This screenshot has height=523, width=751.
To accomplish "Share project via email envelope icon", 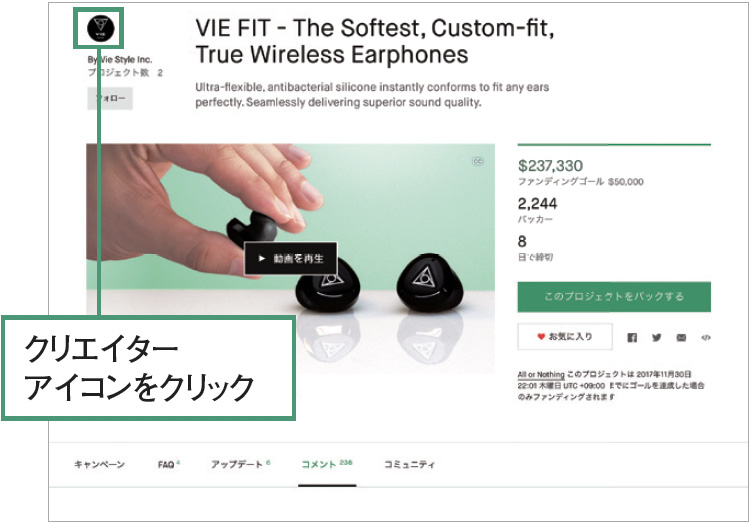I will (x=681, y=338).
